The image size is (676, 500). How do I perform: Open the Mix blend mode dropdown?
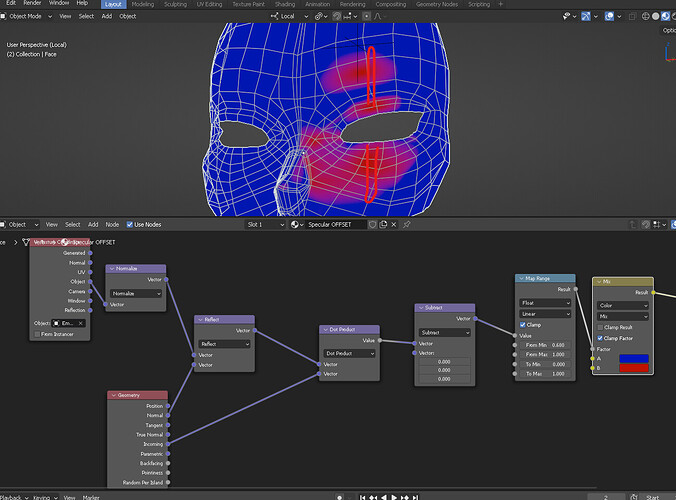pos(623,316)
